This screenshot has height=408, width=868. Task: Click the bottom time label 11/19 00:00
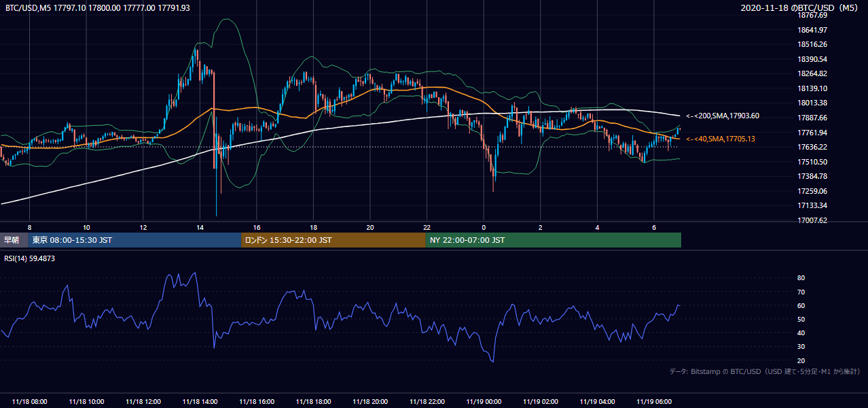click(484, 402)
